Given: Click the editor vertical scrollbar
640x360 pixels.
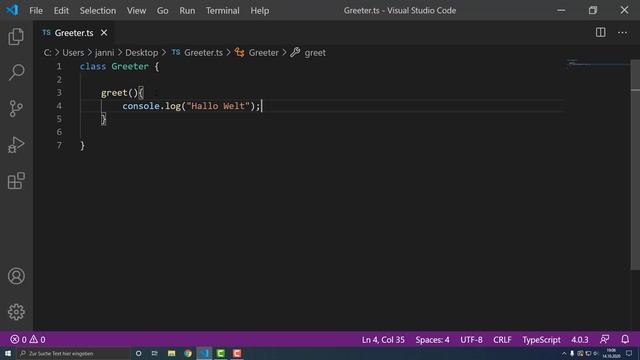Looking at the screenshot, I should (x=635, y=165).
